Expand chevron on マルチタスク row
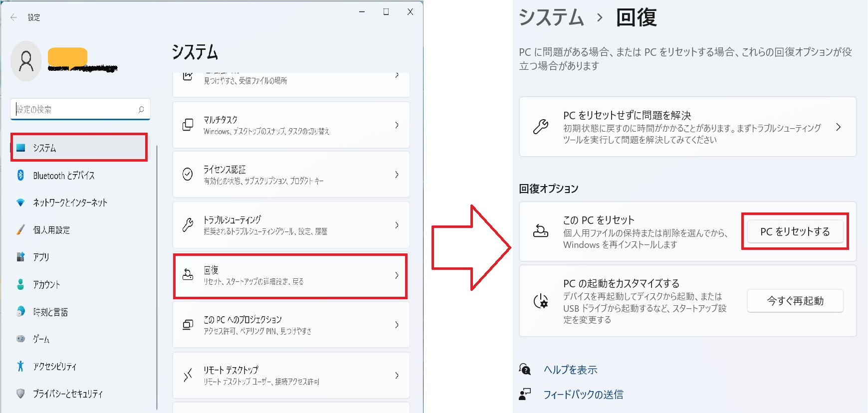This screenshot has width=868, height=413. [x=397, y=125]
